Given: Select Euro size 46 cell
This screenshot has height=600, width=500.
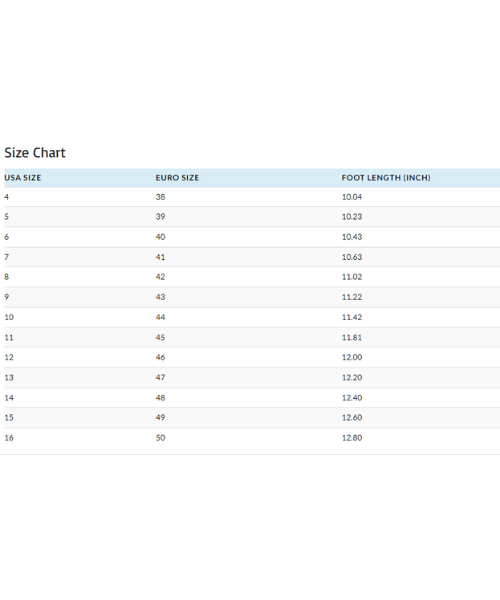Looking at the screenshot, I should pyautogui.click(x=160, y=357).
